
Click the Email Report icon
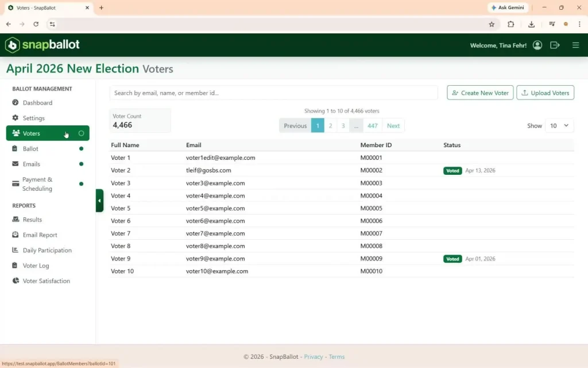click(16, 235)
